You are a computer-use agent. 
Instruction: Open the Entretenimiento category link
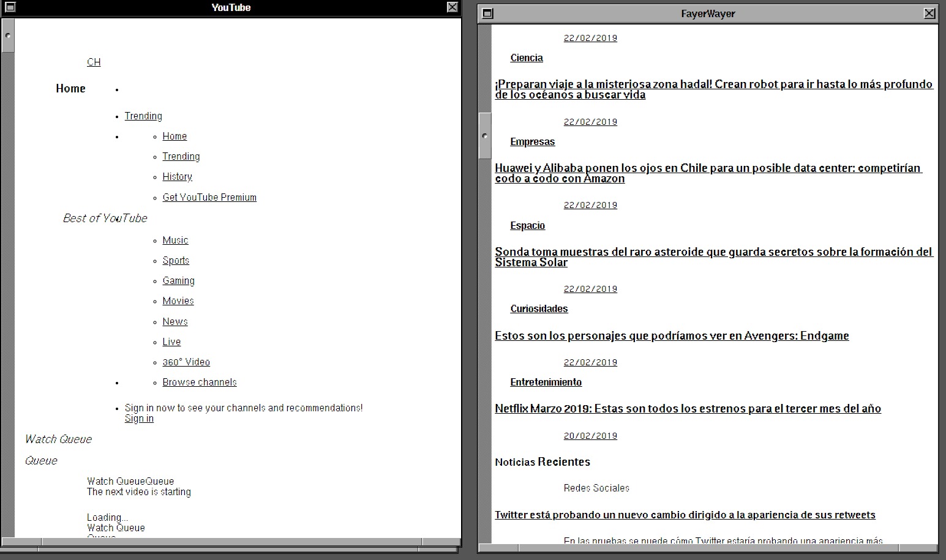pyautogui.click(x=546, y=382)
